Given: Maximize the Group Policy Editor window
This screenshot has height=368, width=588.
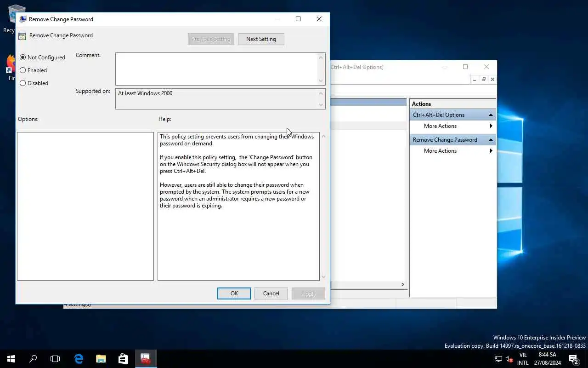Looking at the screenshot, I should tap(465, 67).
